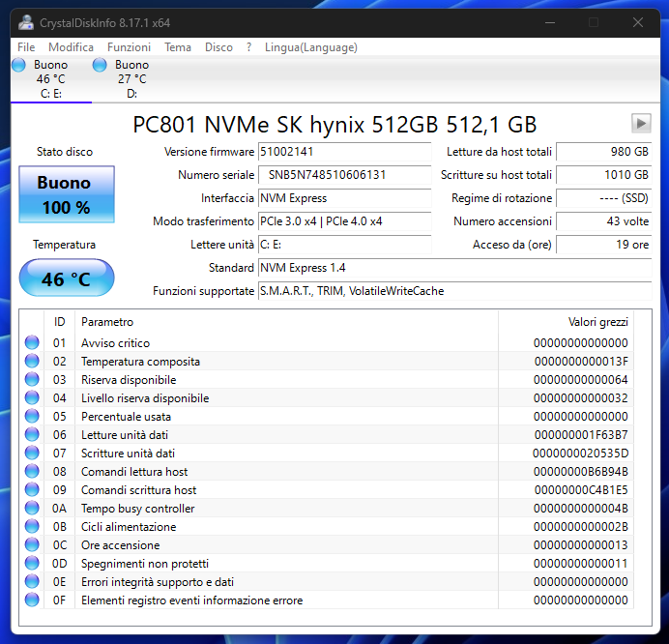Click the ID column header
The height and width of the screenshot is (644, 669).
pyautogui.click(x=59, y=322)
